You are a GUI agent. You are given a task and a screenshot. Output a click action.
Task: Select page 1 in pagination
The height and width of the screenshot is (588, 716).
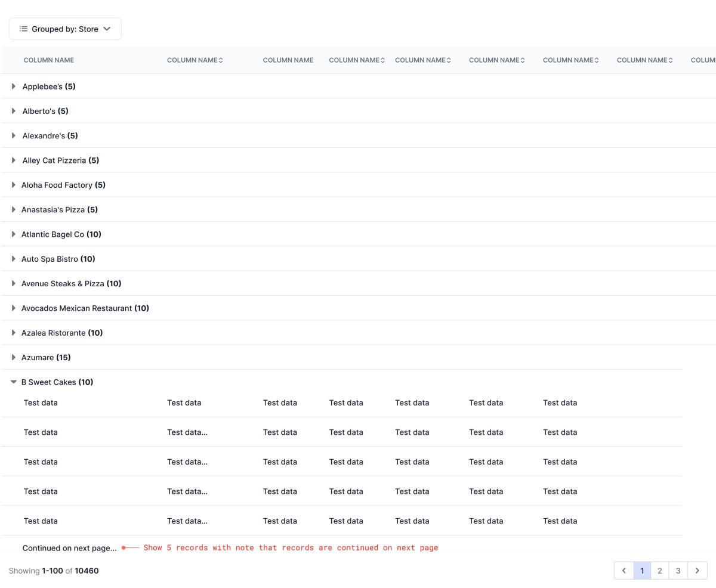point(642,571)
